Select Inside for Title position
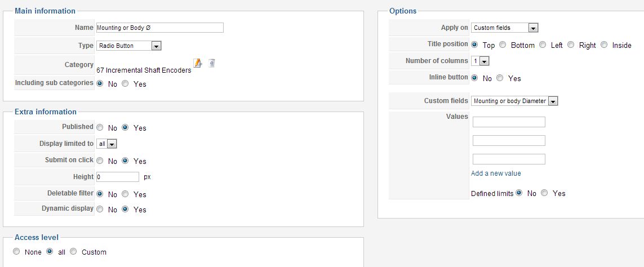 (x=604, y=44)
